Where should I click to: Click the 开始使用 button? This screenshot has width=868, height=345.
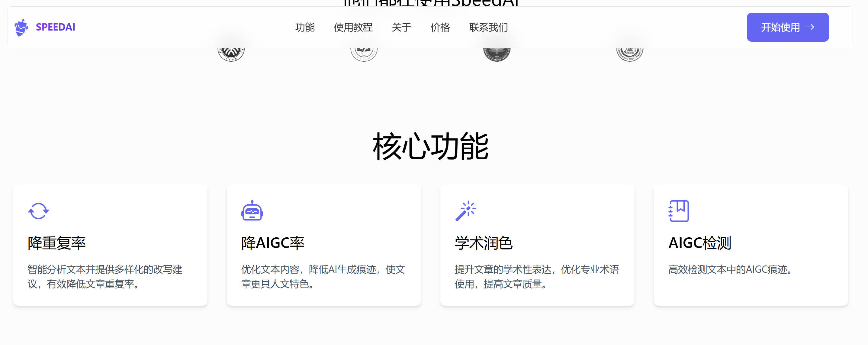(x=787, y=27)
